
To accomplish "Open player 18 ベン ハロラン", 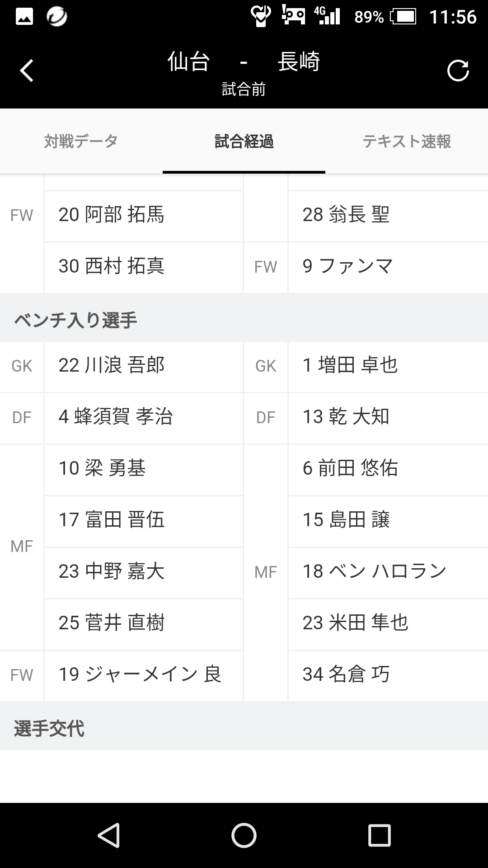I will 388,572.
